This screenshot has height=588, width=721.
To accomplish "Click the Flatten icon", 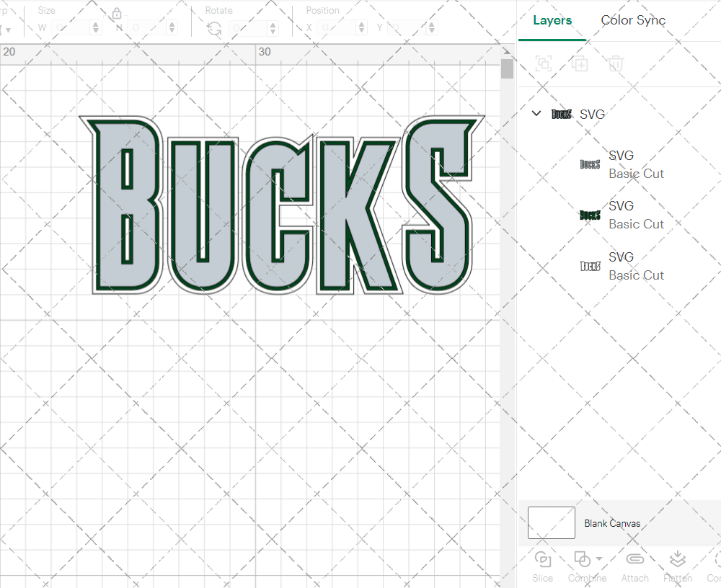I will [x=677, y=559].
